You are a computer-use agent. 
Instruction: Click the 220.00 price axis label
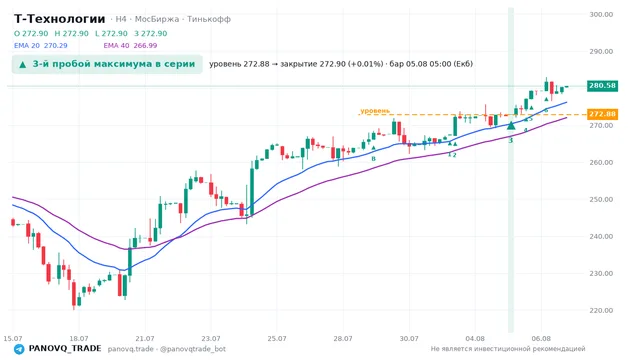pos(601,311)
